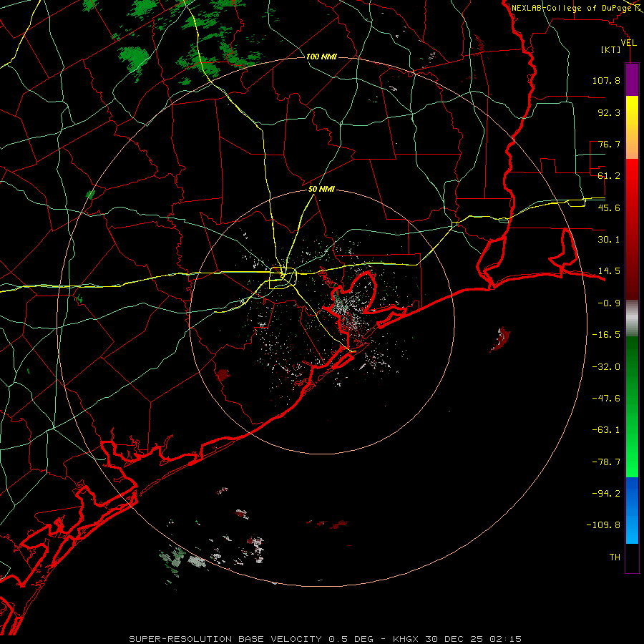
Task: Click the yellow square loop at the highway junction
Action: click(283, 278)
